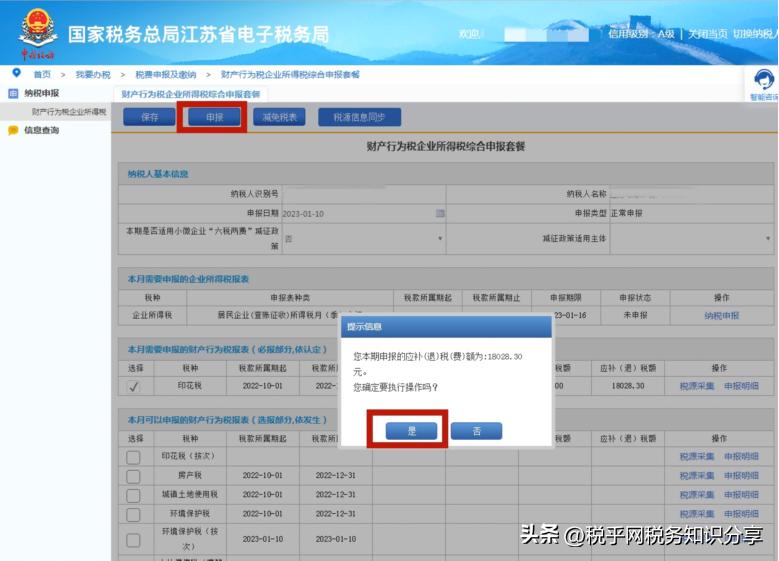Viewport: 779px width, 561px height.
Task: Click the 未申报 status cell
Action: tap(635, 315)
